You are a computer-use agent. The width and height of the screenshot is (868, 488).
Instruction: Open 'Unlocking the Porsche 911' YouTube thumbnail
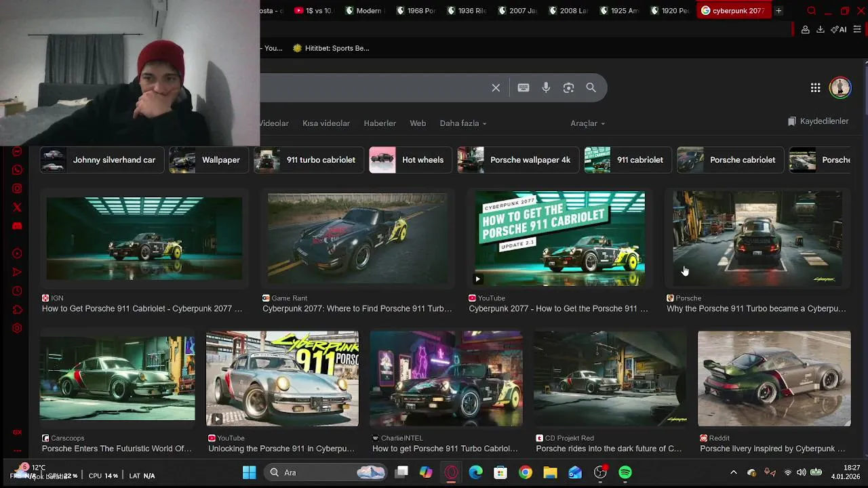click(x=282, y=379)
